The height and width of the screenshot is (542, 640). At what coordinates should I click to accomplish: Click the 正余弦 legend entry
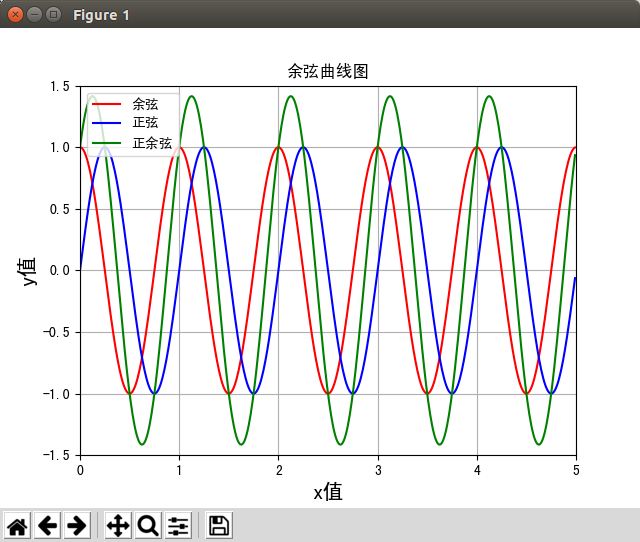pos(152,143)
